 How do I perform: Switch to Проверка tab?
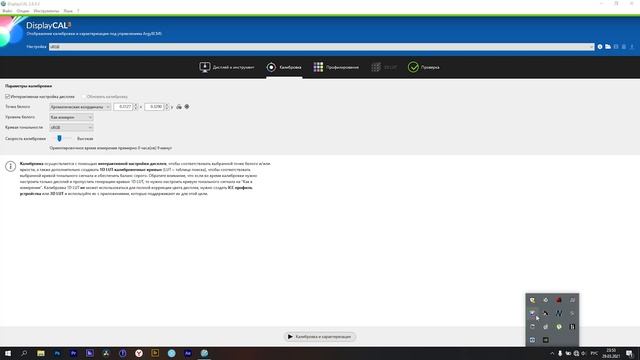point(424,67)
